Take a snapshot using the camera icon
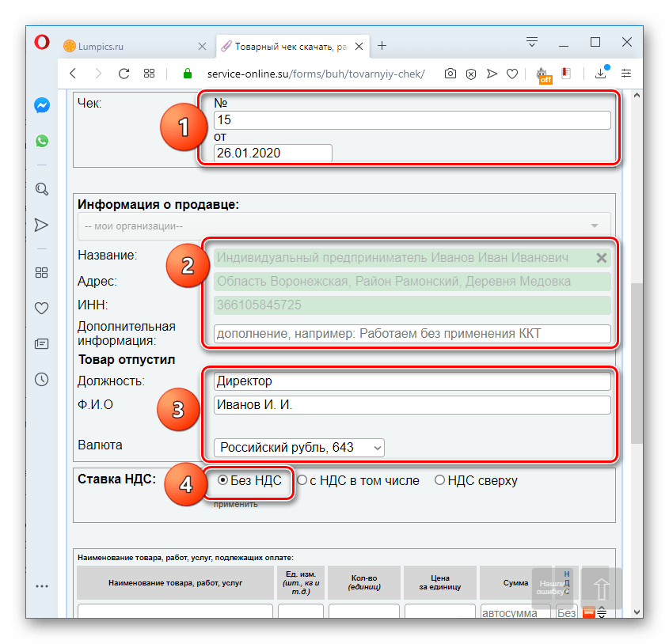Screen dimensions: 669x644 tap(450, 73)
